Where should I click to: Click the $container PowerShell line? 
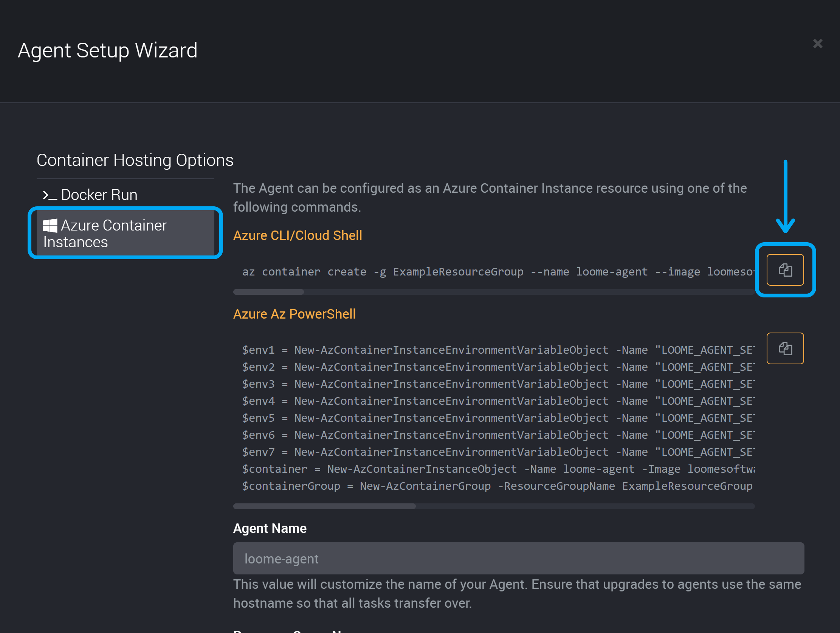498,469
